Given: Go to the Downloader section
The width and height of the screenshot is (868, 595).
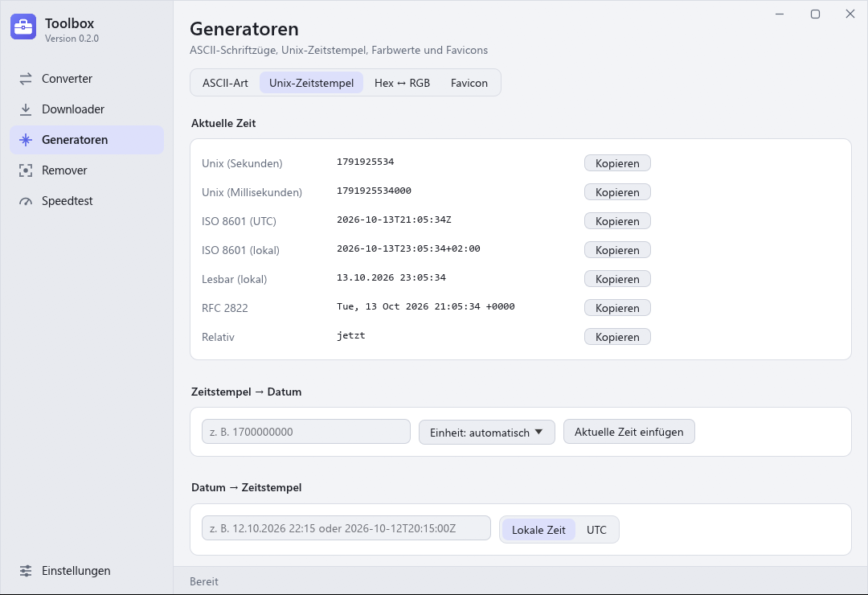Looking at the screenshot, I should point(87,109).
